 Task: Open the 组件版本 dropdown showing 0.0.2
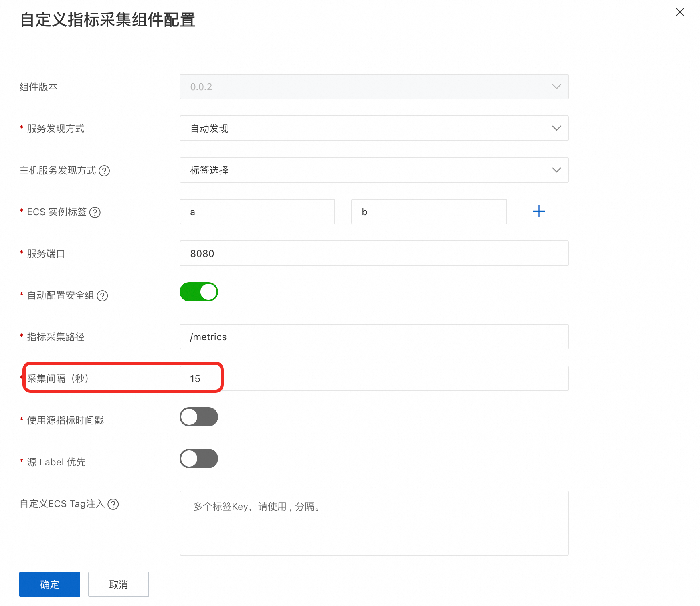374,87
